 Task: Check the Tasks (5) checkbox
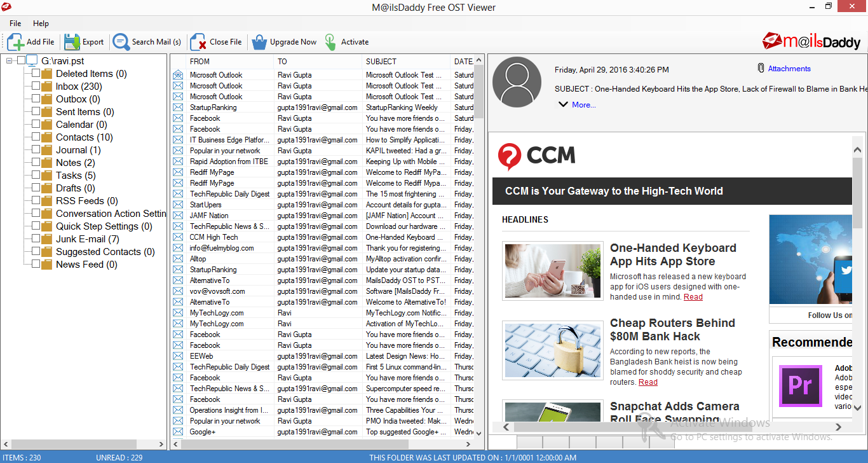pos(36,176)
